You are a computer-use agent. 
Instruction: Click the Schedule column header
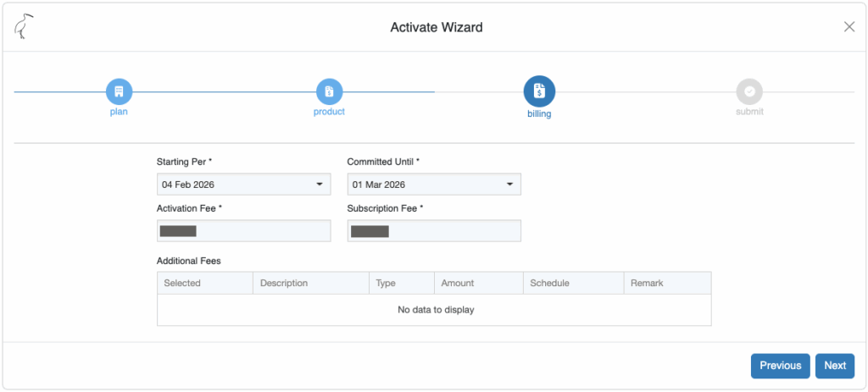coord(573,283)
